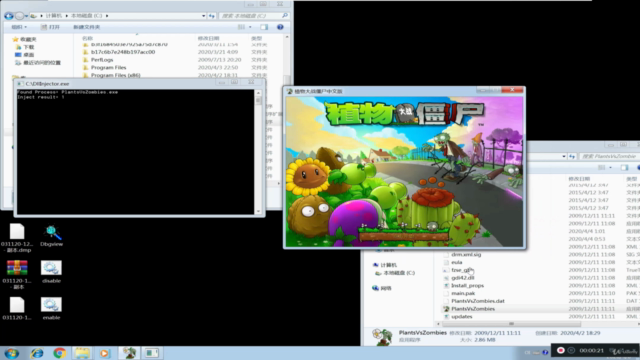
Task: Sort by the 名称 column header in C: drive
Action: coord(88,38)
